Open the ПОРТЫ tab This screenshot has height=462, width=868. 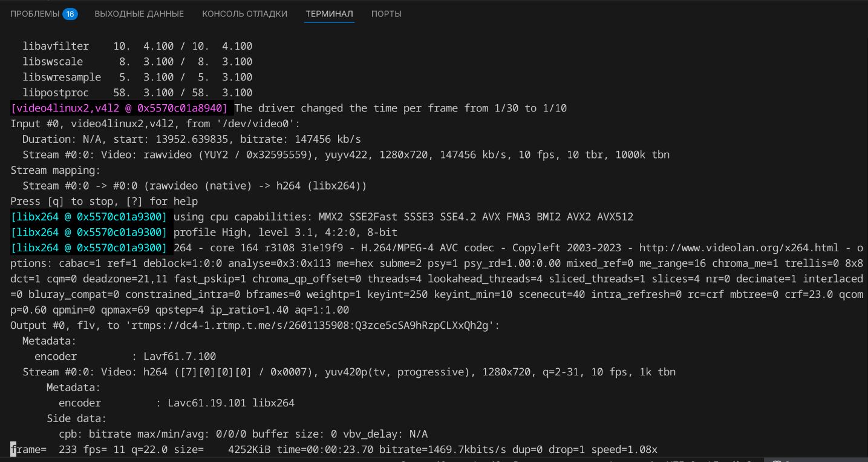coord(386,13)
